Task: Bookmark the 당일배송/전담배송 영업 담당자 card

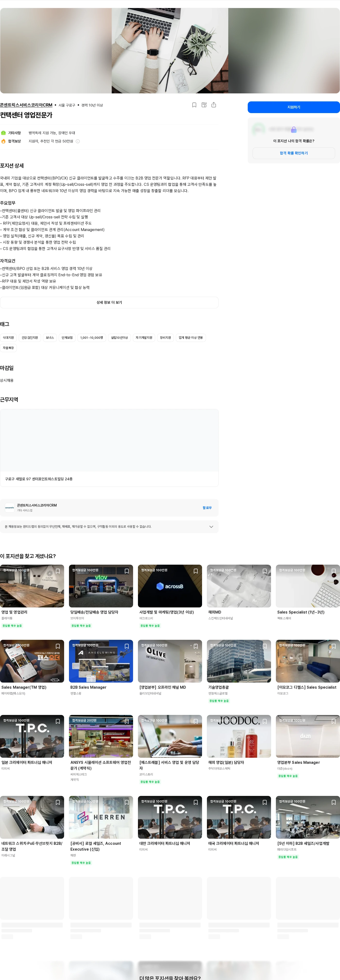Action: pyautogui.click(x=127, y=571)
